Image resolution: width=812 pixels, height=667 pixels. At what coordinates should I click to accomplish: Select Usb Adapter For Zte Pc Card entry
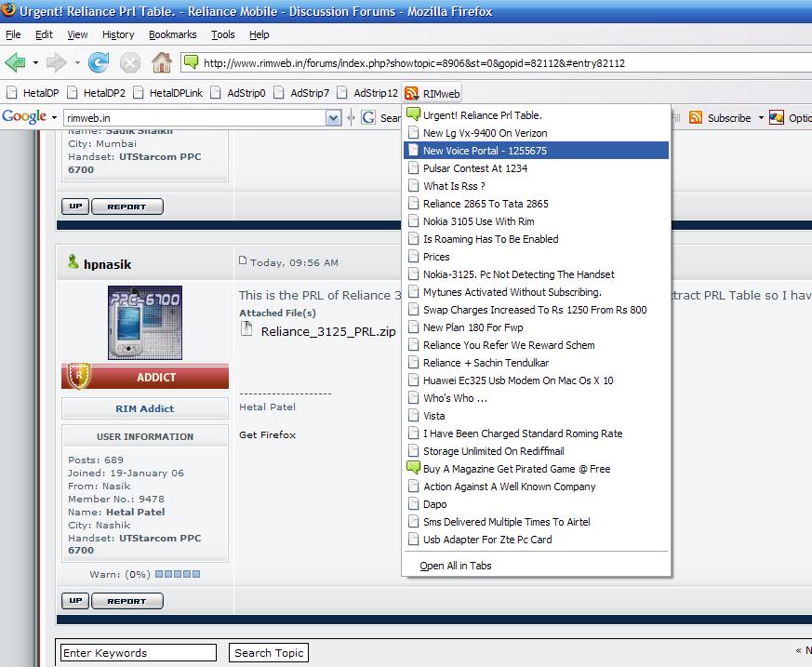[x=536, y=540]
